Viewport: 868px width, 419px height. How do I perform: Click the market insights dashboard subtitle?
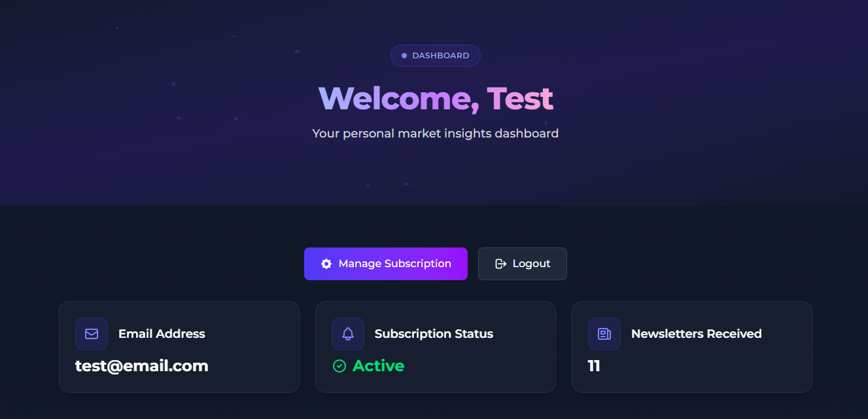[x=436, y=134]
